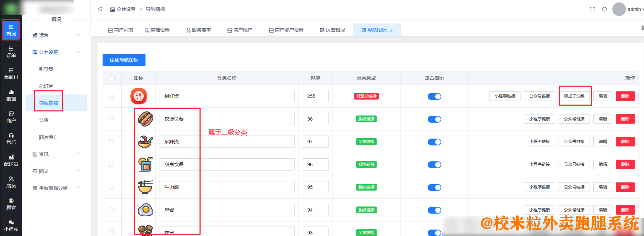Switch to the 运营概况 tab

point(332,30)
